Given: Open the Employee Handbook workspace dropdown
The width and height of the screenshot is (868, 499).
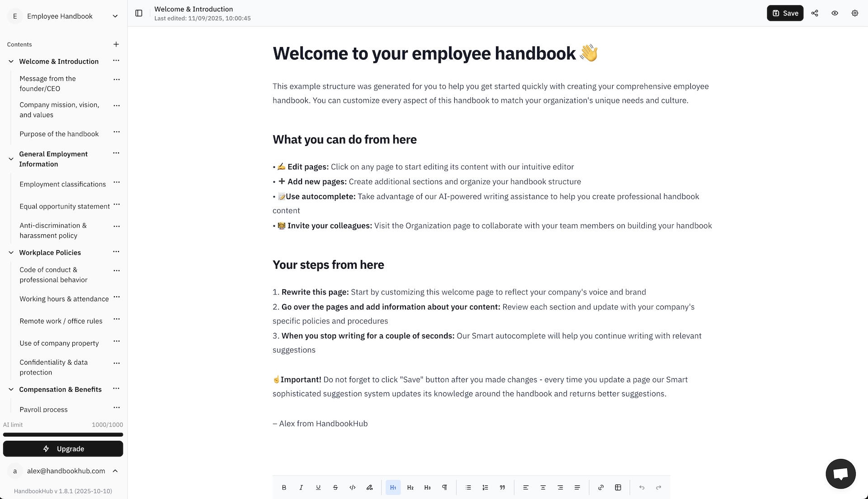Looking at the screenshot, I should pyautogui.click(x=115, y=16).
